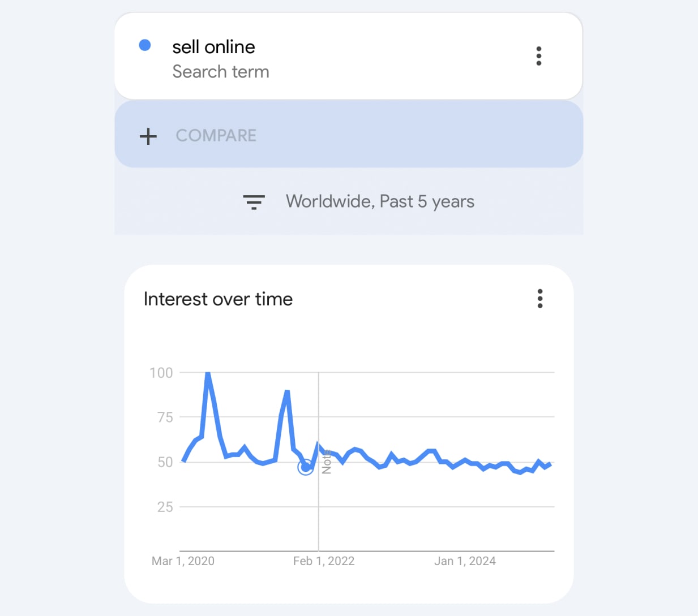Click the peak value on the trend graph
The height and width of the screenshot is (616, 698).
208,373
